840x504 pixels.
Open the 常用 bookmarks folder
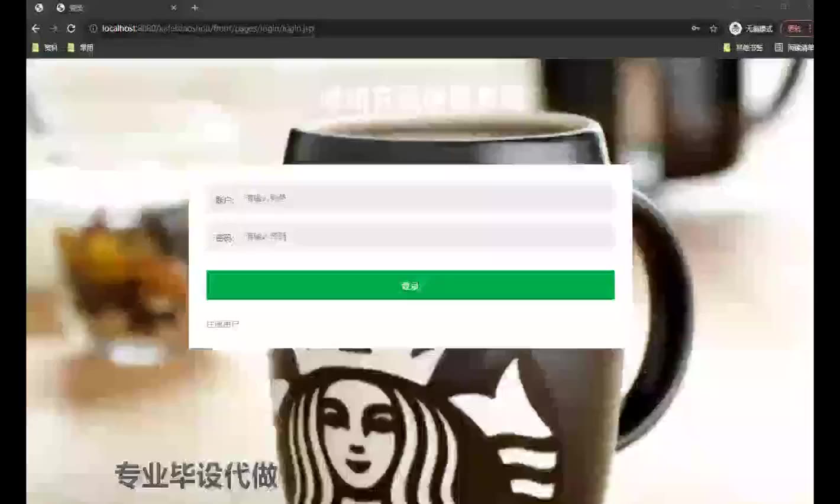pyautogui.click(x=80, y=47)
